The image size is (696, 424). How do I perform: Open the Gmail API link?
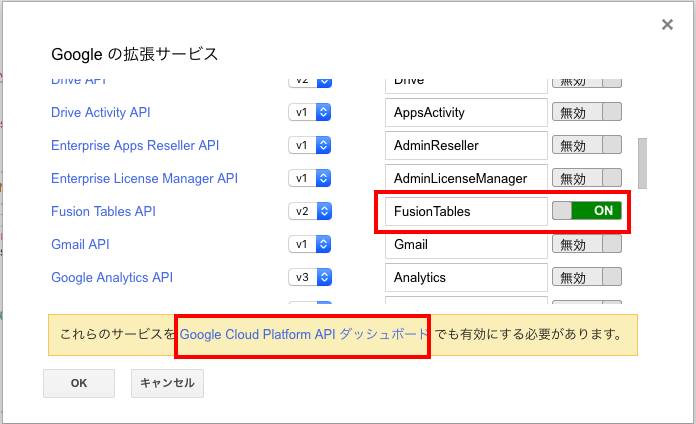pos(80,244)
